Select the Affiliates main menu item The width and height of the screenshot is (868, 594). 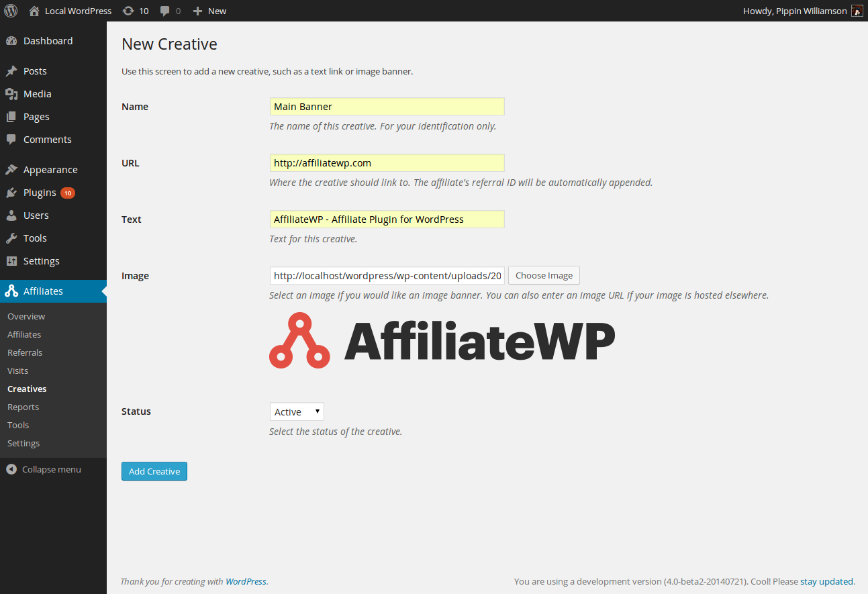[x=53, y=291]
